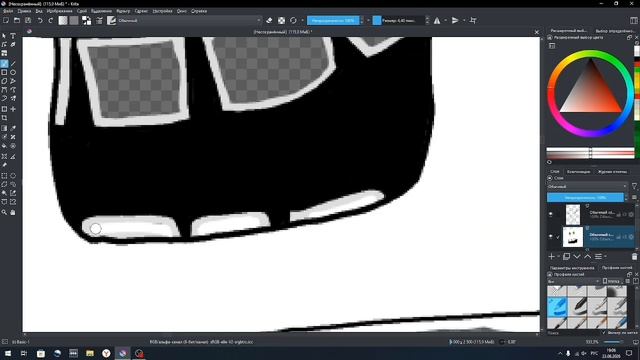Move layer up in stack
The width and height of the screenshot is (640, 360).
click(x=587, y=256)
